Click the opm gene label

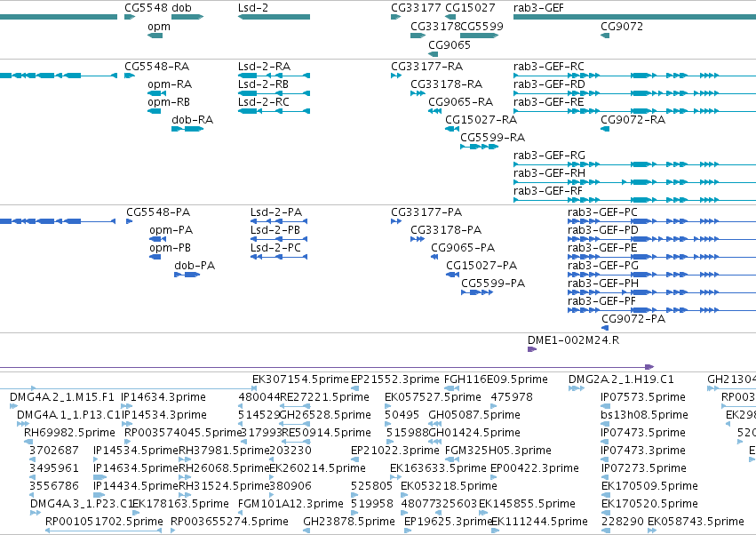click(x=159, y=27)
